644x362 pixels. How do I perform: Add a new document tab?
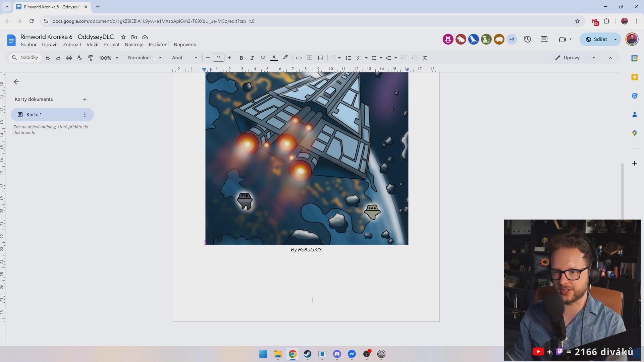[85, 99]
